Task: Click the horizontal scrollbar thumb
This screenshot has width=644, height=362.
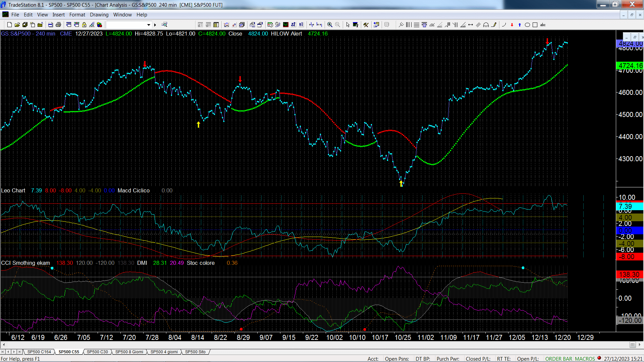Action: click(633, 345)
